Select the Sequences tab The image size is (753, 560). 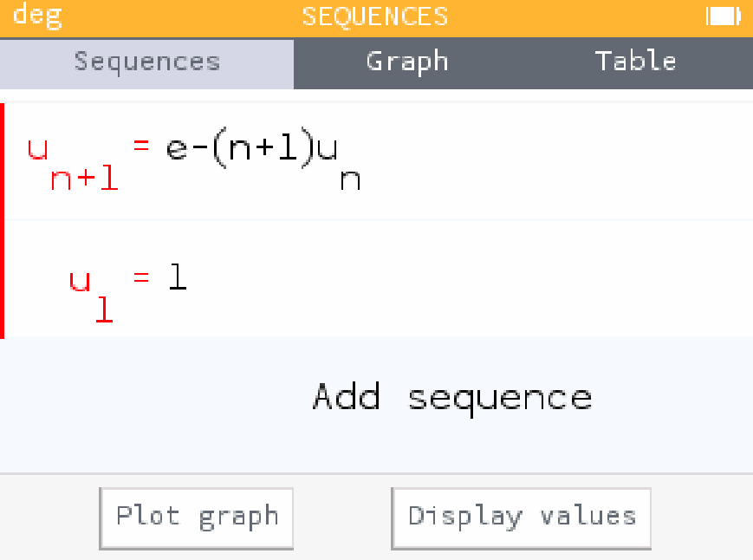[x=146, y=61]
